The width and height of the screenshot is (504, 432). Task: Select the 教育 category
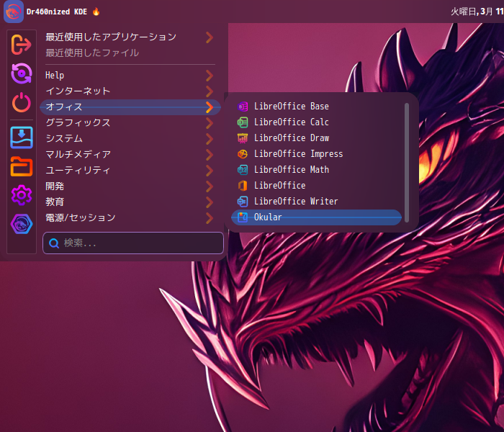point(130,202)
